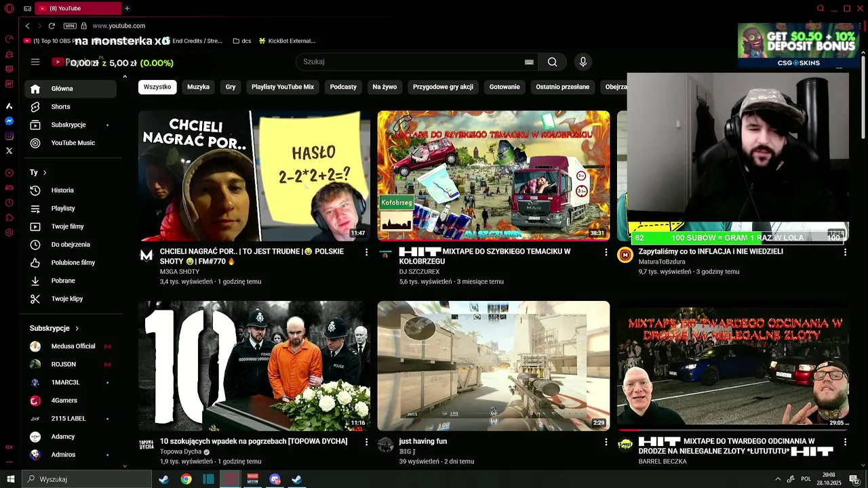Click the magnifier search button next to Szukaj
This screenshot has height=488, width=868.
coord(552,62)
